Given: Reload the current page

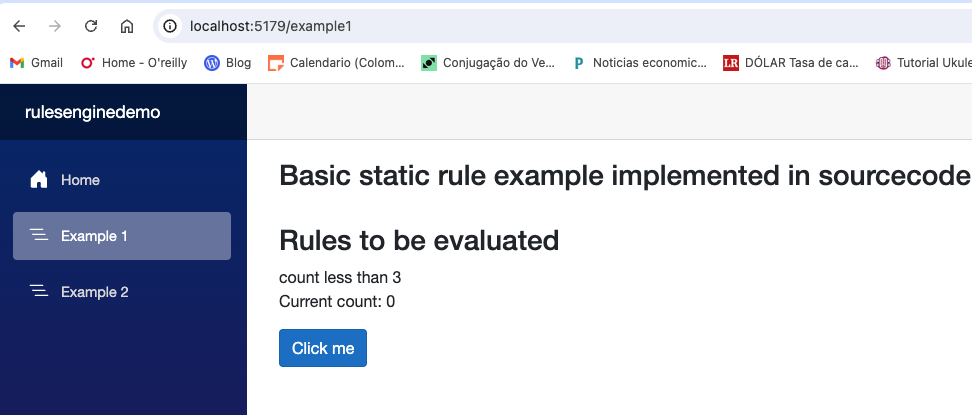Looking at the screenshot, I should (91, 26).
